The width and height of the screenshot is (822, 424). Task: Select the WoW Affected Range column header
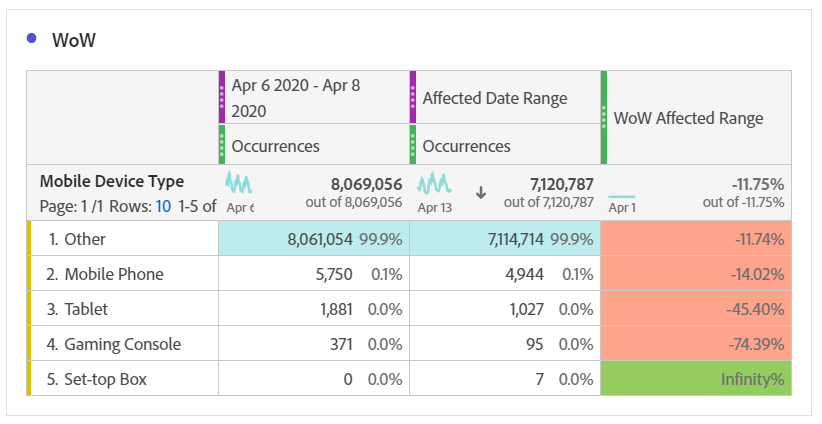pyautogui.click(x=688, y=118)
